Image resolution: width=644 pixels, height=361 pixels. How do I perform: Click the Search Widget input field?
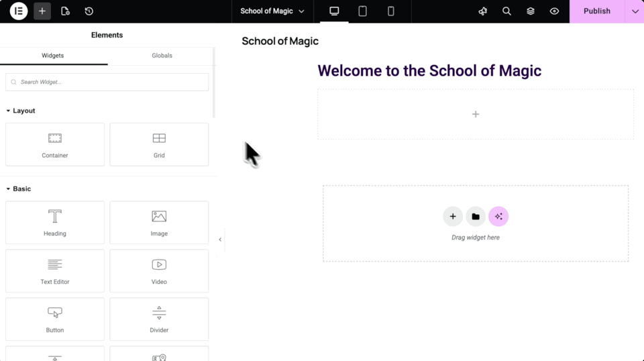pyautogui.click(x=107, y=82)
